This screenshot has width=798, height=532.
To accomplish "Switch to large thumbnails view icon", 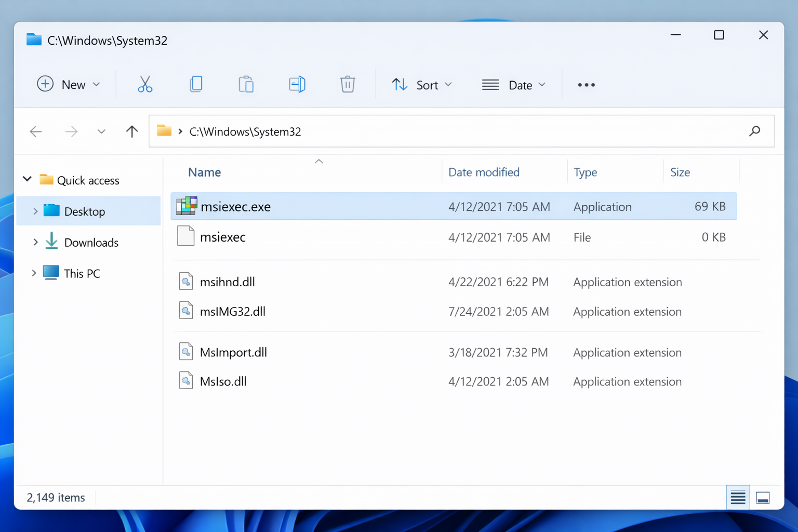I will click(x=763, y=498).
